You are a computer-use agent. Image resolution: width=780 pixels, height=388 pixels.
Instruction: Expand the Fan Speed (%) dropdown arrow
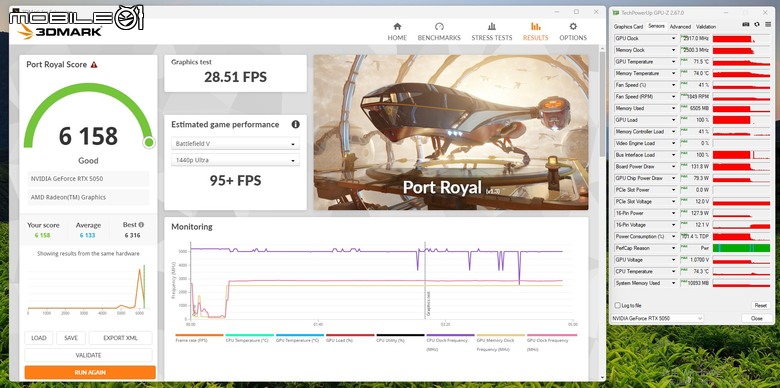coord(674,85)
